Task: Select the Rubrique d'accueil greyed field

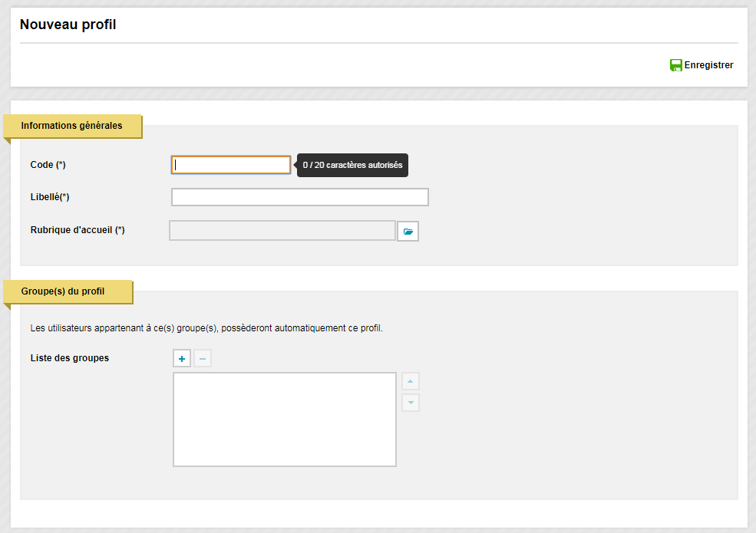Action: [x=282, y=231]
